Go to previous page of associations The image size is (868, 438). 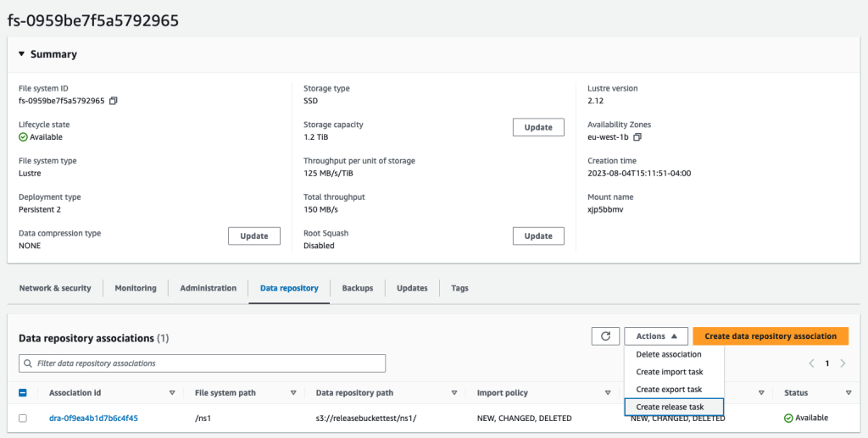pyautogui.click(x=811, y=363)
